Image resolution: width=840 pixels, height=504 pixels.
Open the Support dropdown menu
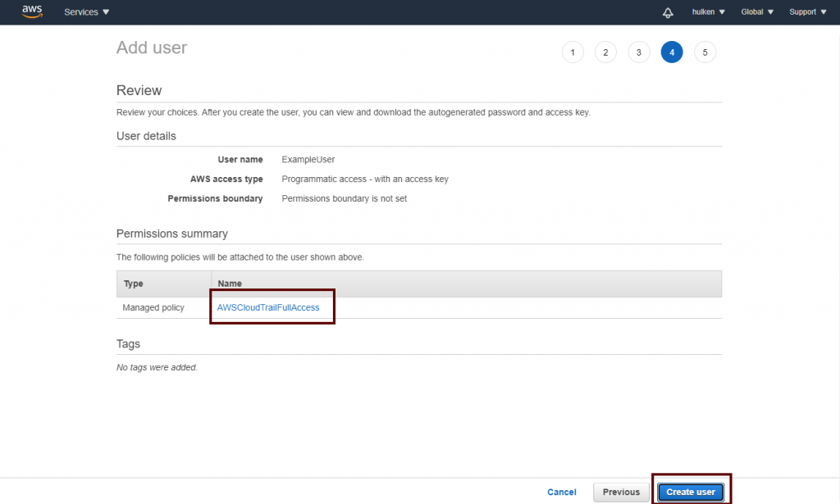coord(807,12)
